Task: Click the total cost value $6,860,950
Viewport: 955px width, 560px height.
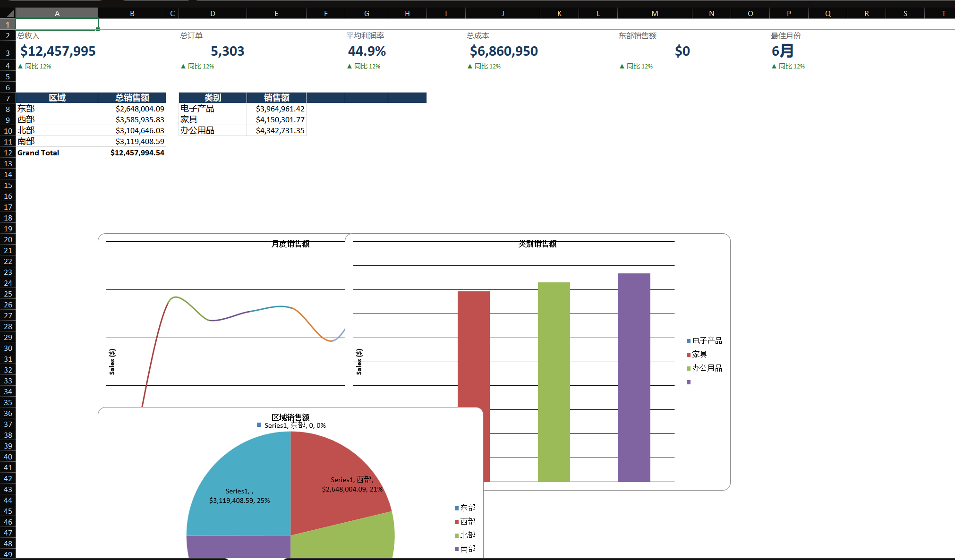Action: [x=503, y=51]
